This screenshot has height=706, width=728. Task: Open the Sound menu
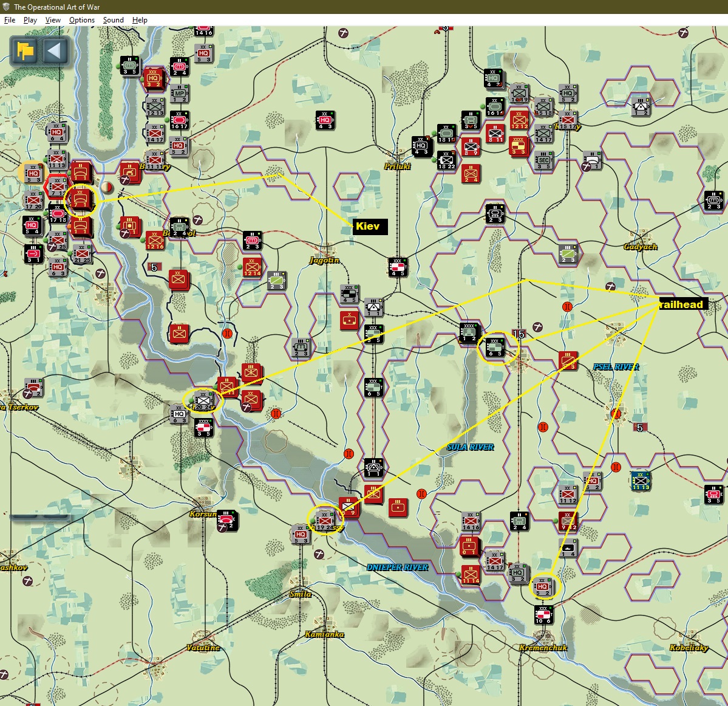pyautogui.click(x=114, y=20)
